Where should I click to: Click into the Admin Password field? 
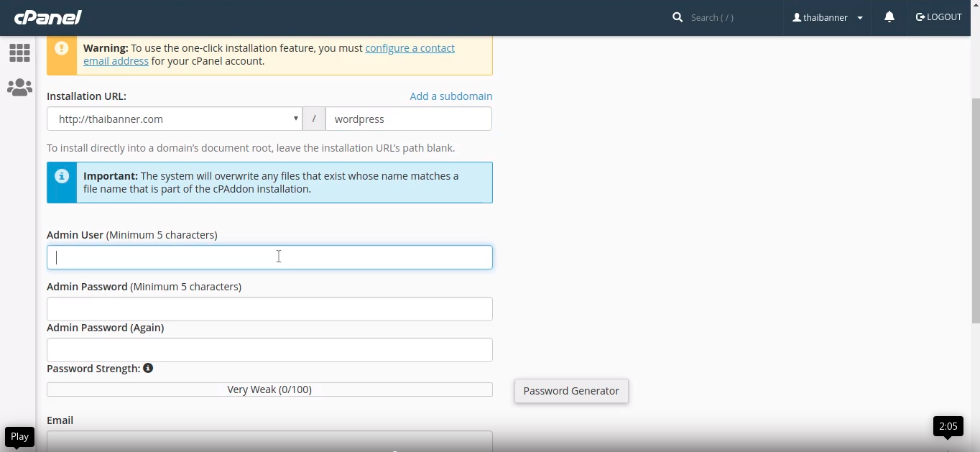(269, 309)
